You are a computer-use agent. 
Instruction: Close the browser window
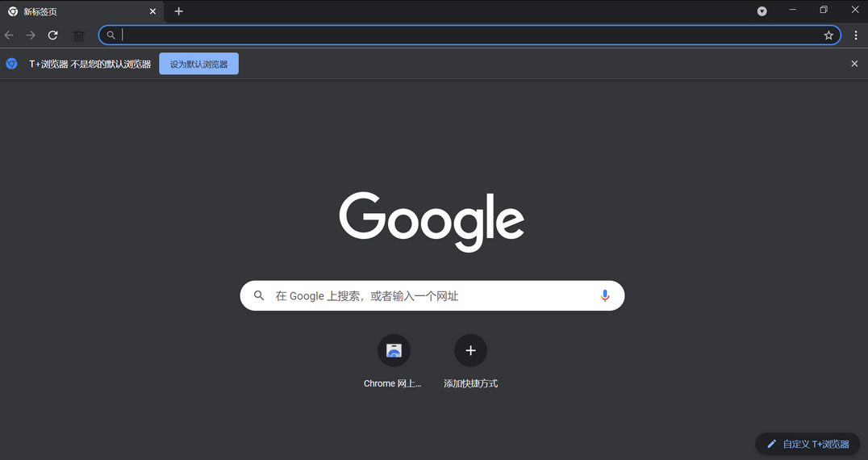pyautogui.click(x=855, y=10)
